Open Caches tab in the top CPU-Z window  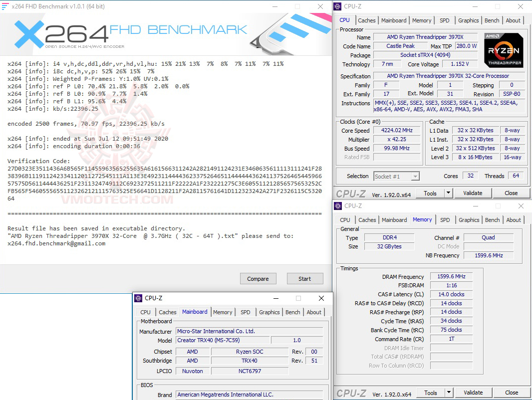(367, 20)
